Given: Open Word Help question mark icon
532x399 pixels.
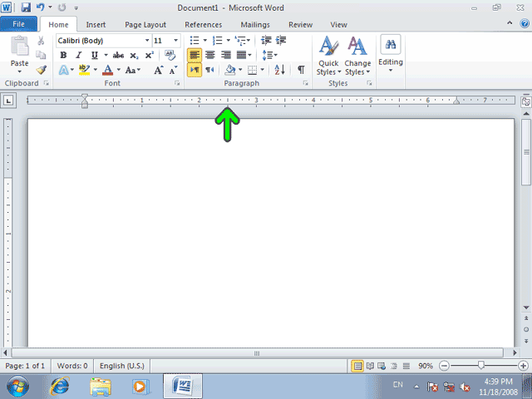Looking at the screenshot, I should click(525, 23).
